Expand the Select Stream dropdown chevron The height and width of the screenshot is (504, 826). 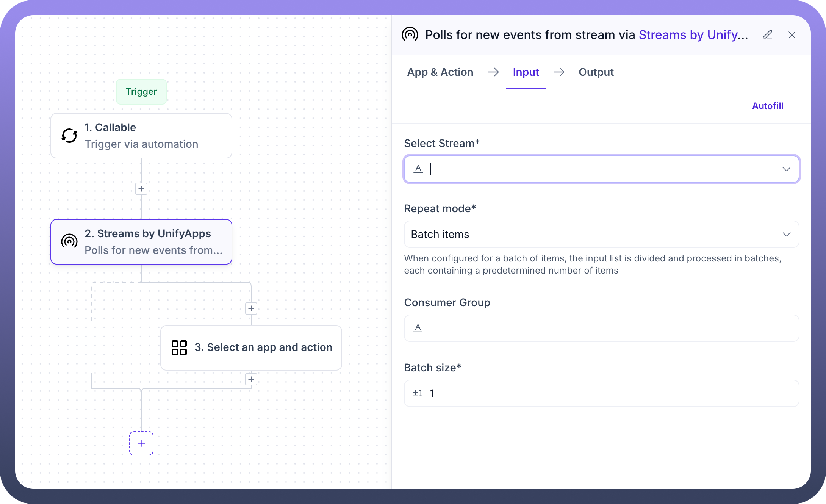pos(786,169)
